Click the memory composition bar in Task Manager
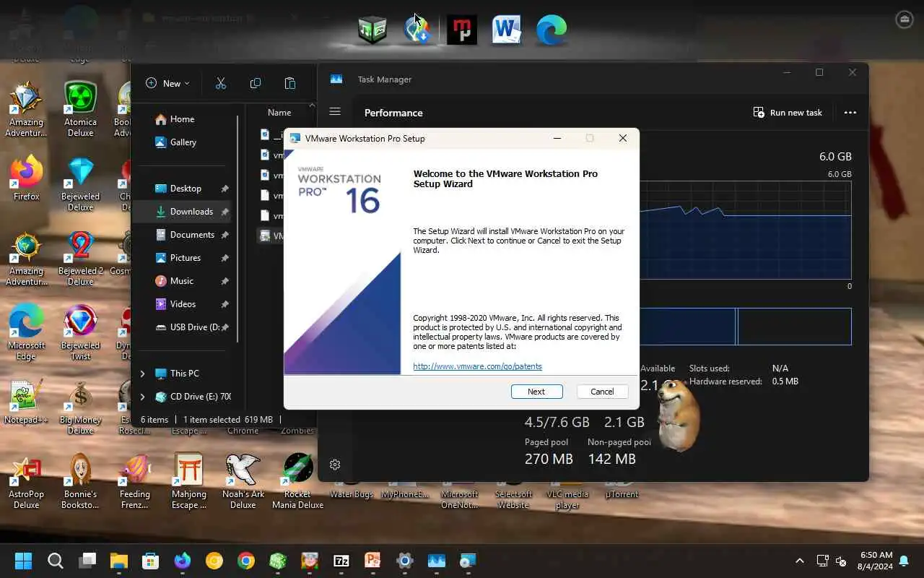Image resolution: width=924 pixels, height=578 pixels. click(x=746, y=327)
